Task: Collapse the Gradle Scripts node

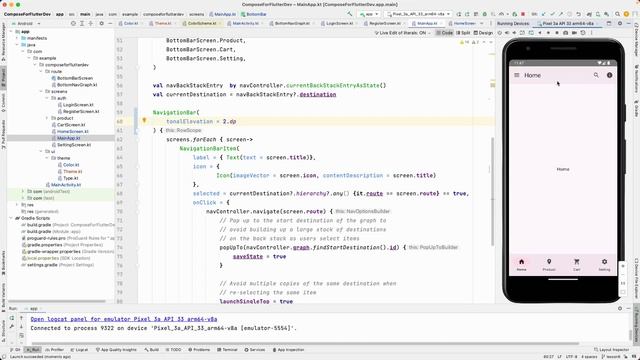Action: coord(11,218)
